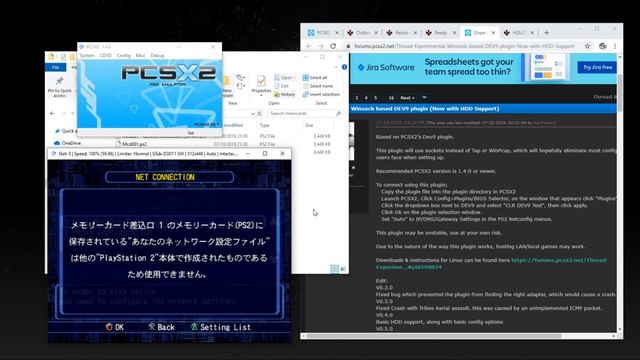Click the Explorer back arrow
This screenshot has width=640, height=360.
click(52, 113)
